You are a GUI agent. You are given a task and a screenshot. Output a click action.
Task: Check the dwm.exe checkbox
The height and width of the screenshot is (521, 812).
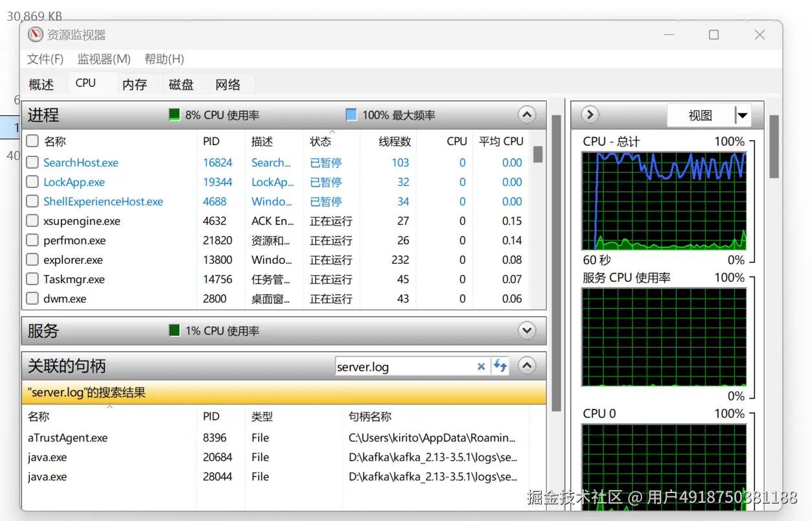[x=32, y=299]
